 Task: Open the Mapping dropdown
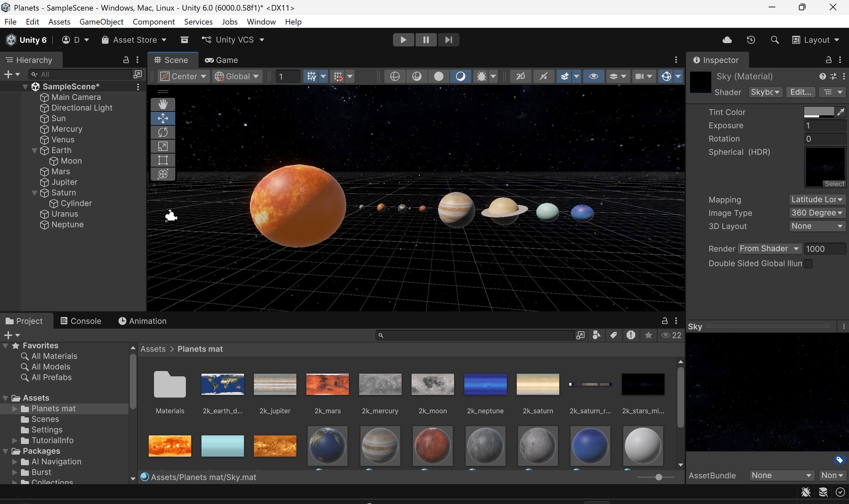pos(817,199)
